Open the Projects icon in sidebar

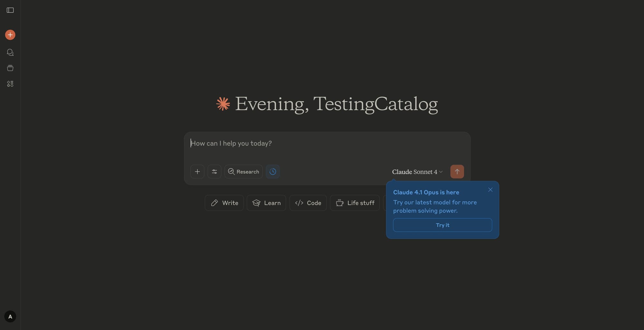(x=10, y=68)
